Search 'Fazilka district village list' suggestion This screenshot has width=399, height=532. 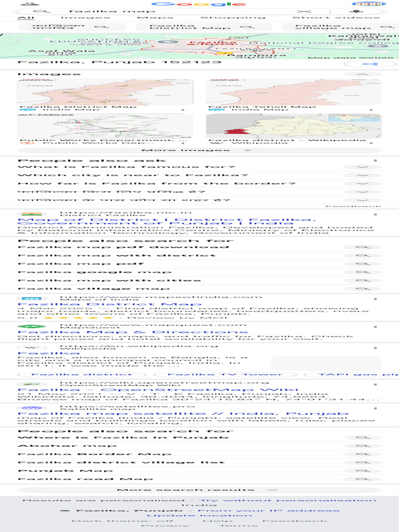(199, 462)
